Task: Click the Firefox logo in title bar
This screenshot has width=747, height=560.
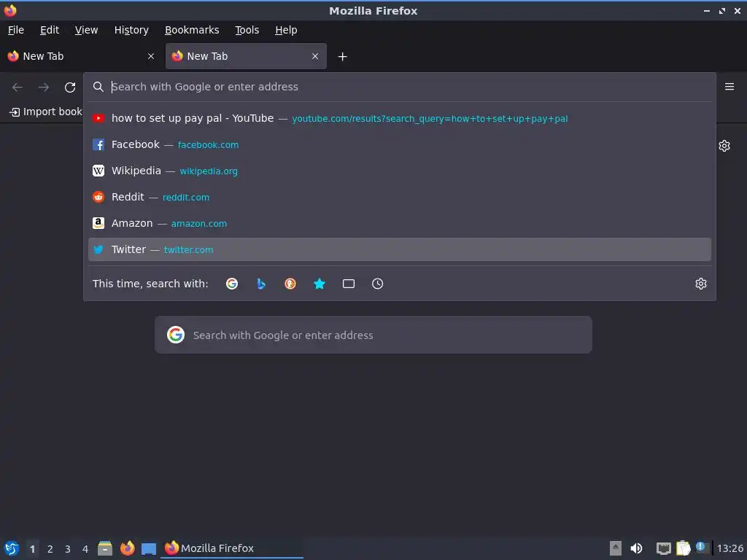Action: pos(10,10)
